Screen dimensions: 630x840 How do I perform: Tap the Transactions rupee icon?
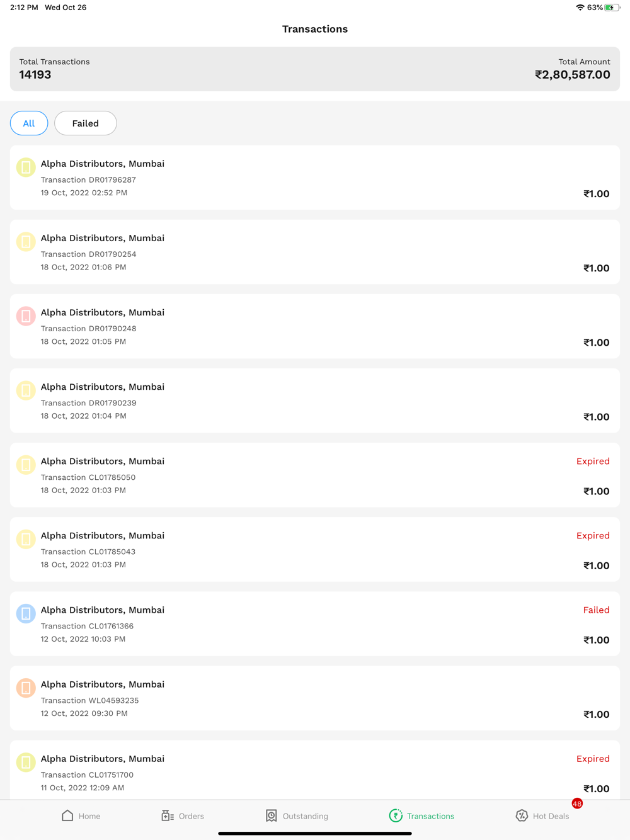396,815
